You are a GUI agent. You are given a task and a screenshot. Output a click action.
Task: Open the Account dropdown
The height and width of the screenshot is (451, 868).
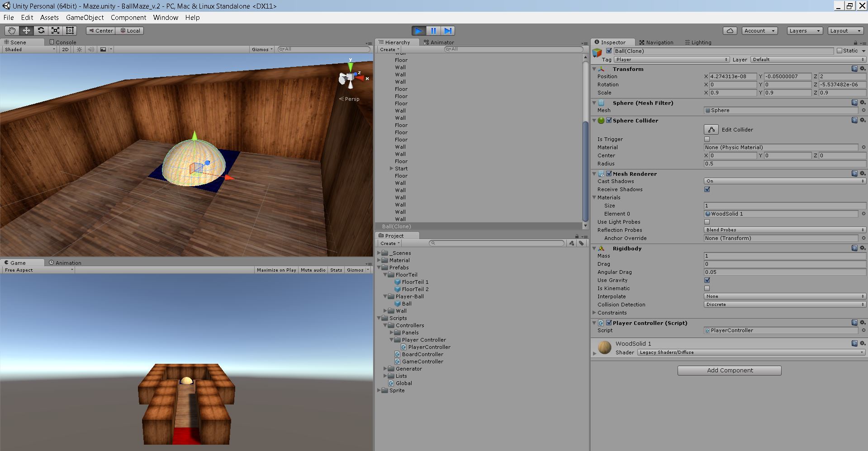[x=759, y=31]
